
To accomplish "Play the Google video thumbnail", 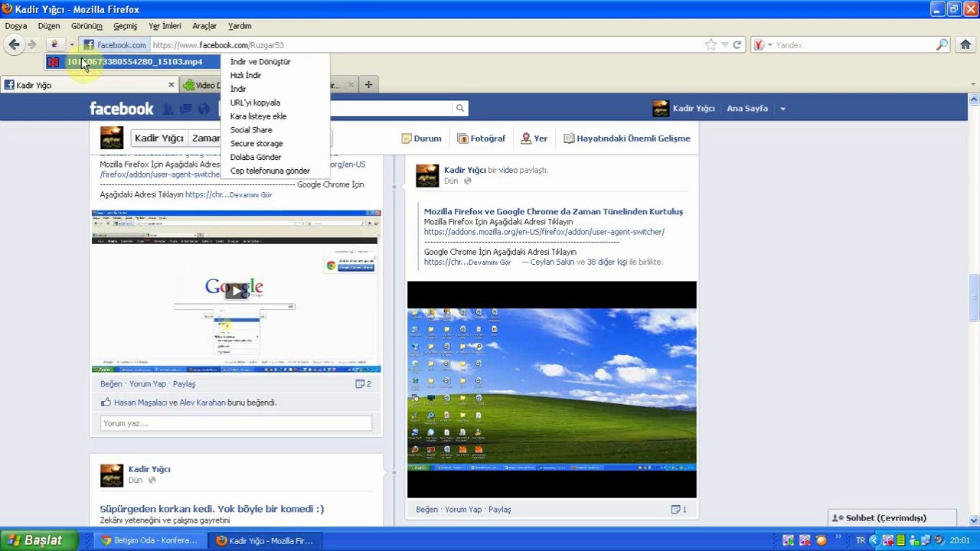I will (x=236, y=291).
